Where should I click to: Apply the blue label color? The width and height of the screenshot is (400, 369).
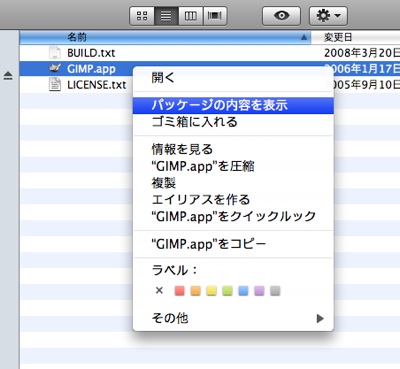243,291
